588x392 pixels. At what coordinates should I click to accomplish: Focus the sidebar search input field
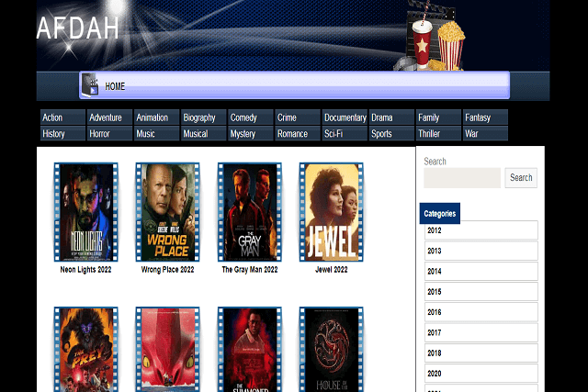(462, 177)
